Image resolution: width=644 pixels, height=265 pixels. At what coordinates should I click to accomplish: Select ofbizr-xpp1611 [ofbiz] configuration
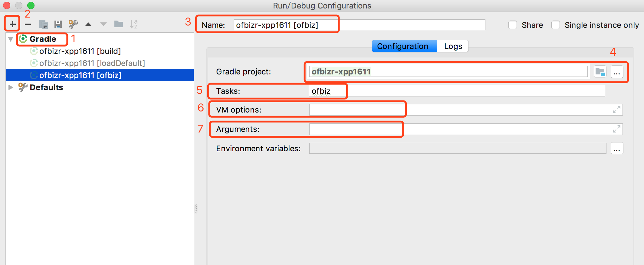(x=100, y=75)
